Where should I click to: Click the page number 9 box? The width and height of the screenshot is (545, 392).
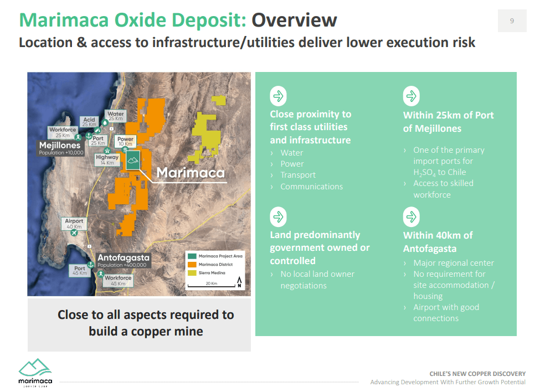[x=512, y=21]
